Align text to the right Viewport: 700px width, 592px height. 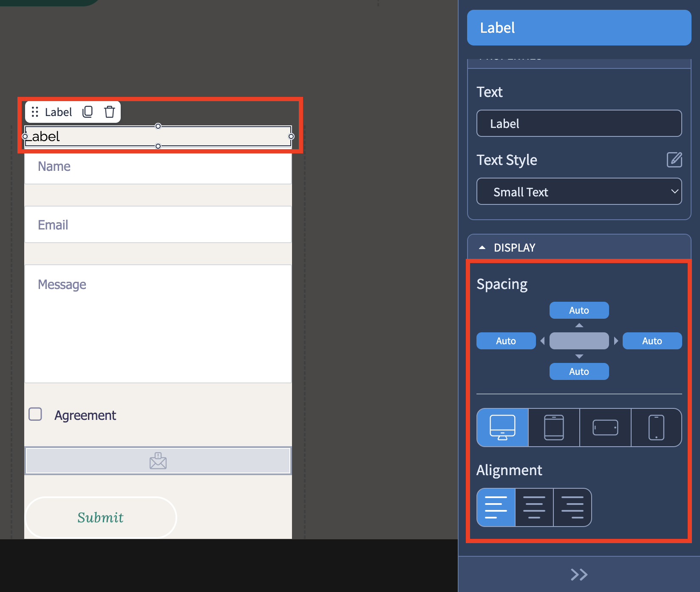click(572, 507)
